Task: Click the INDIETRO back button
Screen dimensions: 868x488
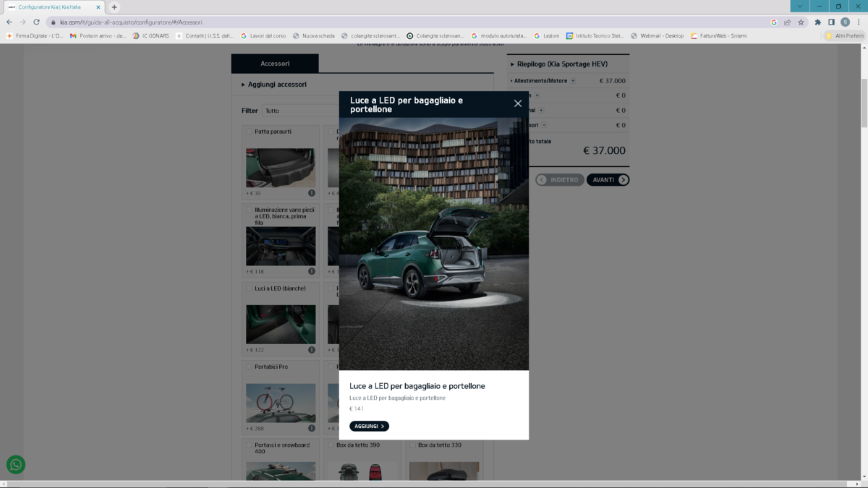Action: (560, 179)
